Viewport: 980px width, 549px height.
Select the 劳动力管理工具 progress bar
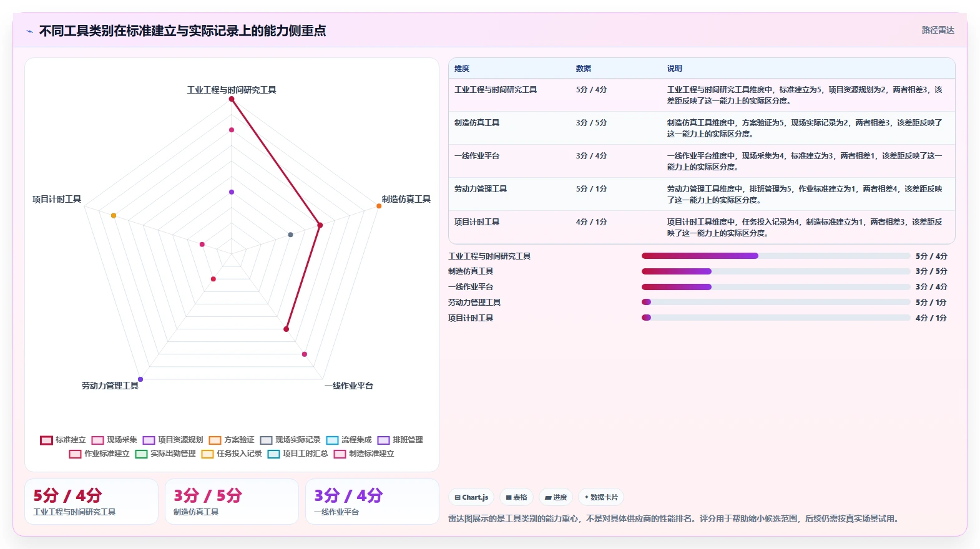(776, 302)
